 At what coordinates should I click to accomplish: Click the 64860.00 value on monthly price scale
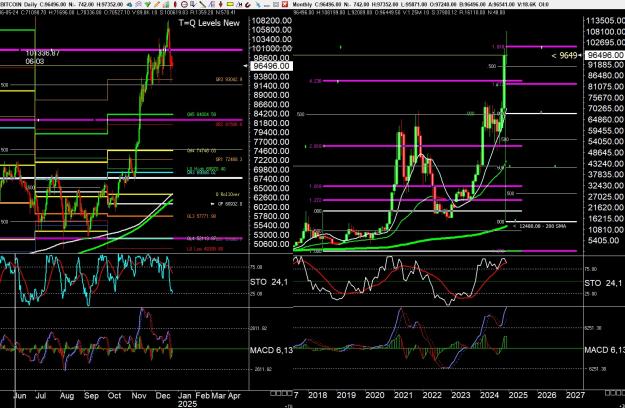click(x=605, y=120)
